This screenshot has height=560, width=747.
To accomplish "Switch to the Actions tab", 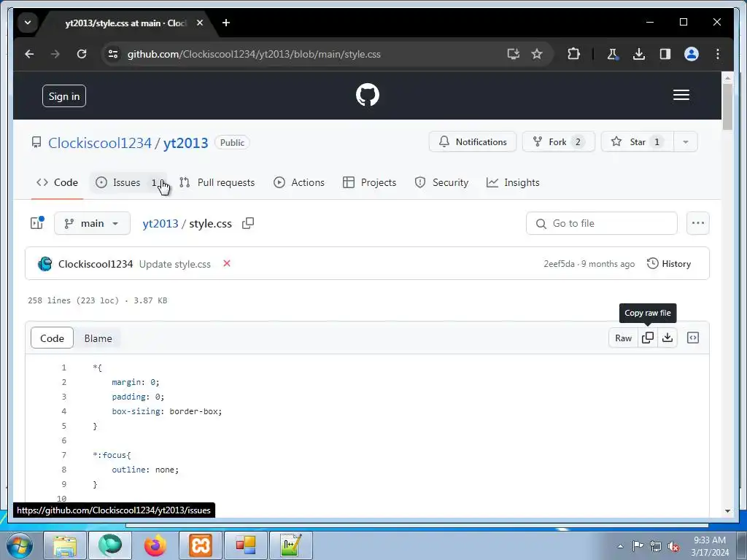I will click(x=299, y=182).
